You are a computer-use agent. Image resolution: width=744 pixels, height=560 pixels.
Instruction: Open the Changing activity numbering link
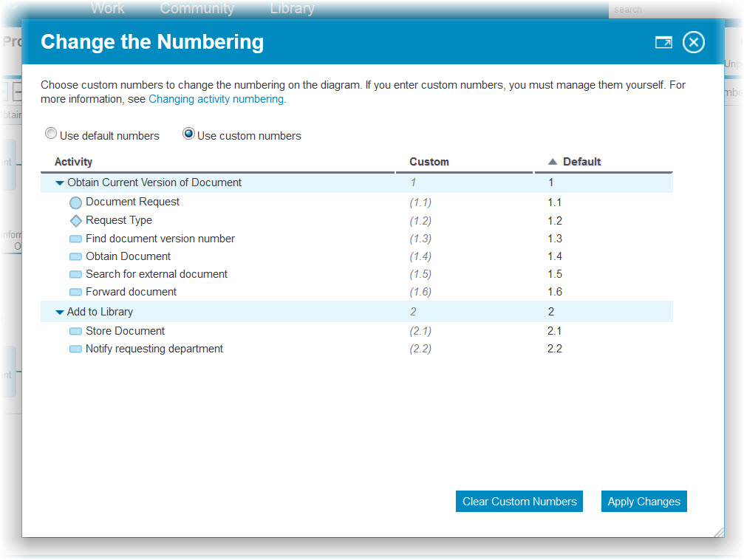coord(216,99)
